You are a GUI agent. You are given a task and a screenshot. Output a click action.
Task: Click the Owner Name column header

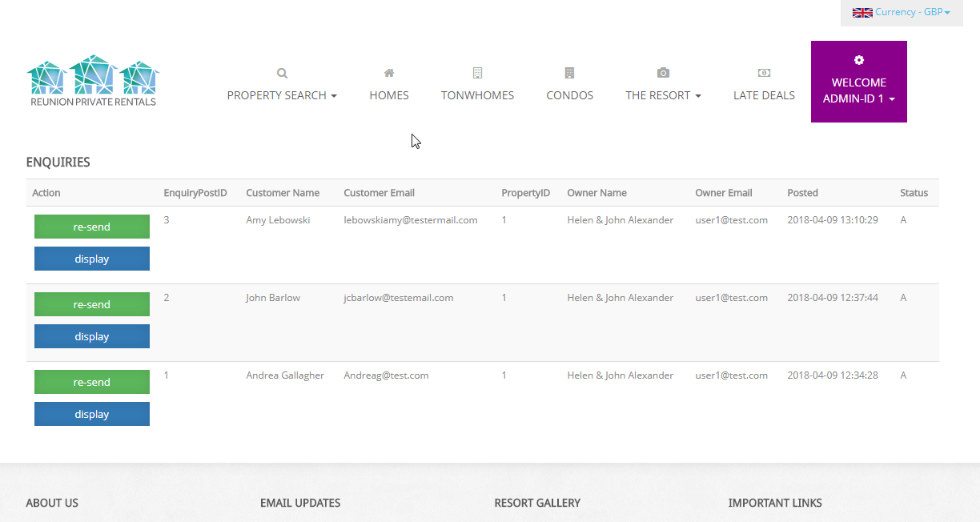click(x=596, y=193)
